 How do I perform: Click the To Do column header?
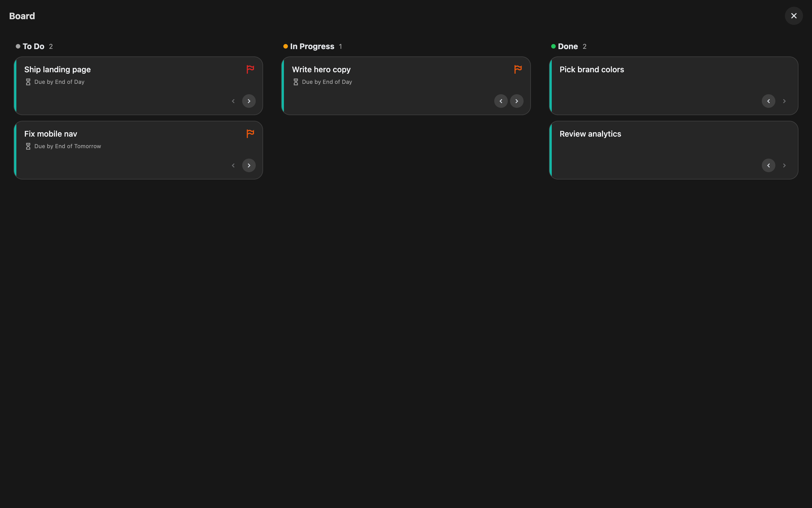coord(34,46)
